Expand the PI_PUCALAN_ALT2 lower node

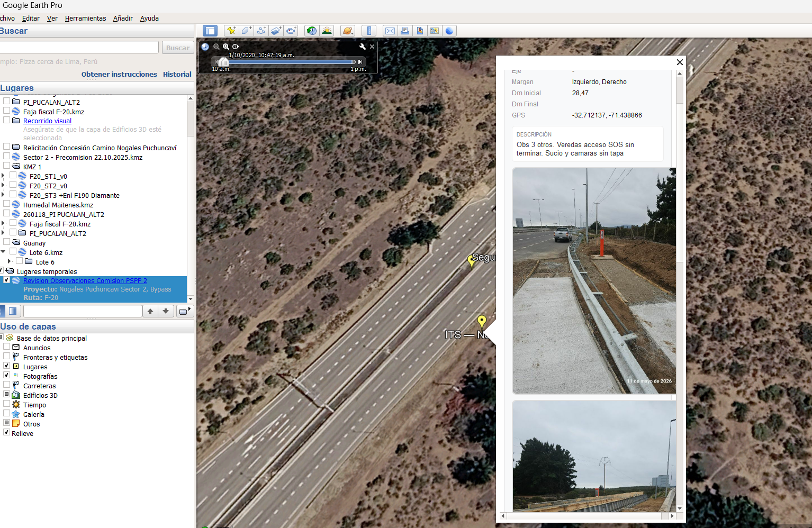click(x=3, y=232)
